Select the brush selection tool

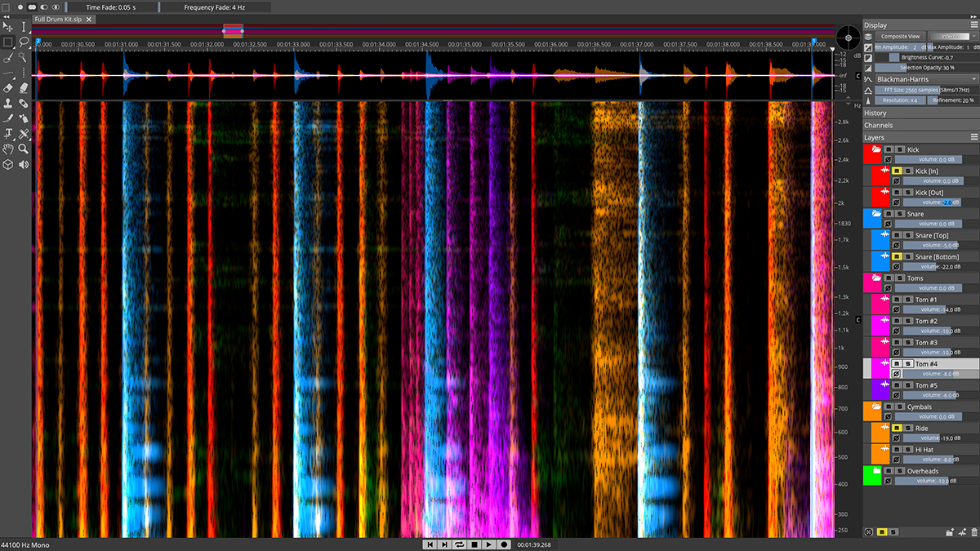(x=7, y=57)
